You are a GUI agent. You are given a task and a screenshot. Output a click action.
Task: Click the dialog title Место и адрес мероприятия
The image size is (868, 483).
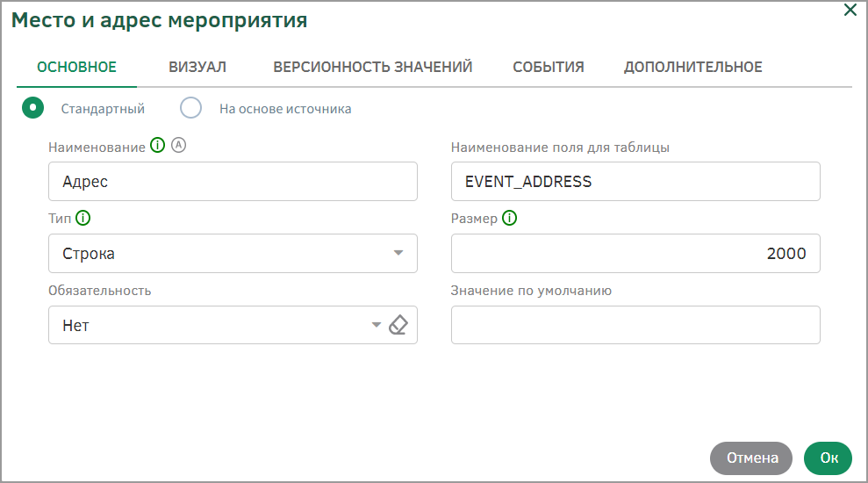coord(160,20)
